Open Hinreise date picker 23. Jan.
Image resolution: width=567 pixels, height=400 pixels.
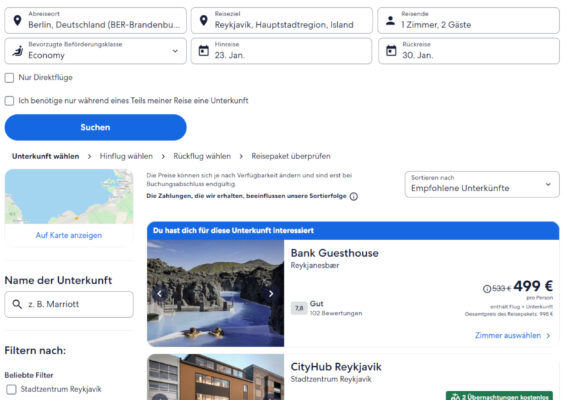click(x=281, y=51)
